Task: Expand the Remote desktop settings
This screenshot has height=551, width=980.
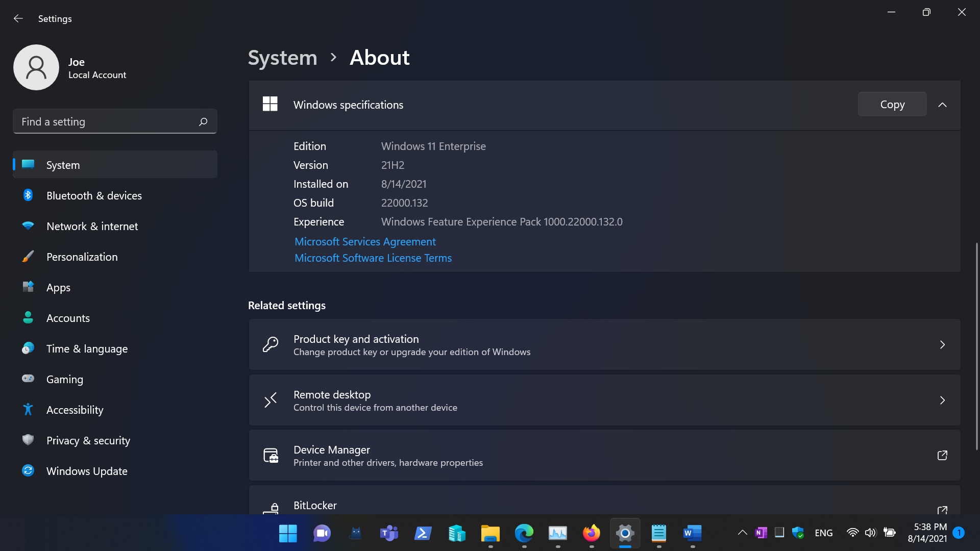Action: 942,400
